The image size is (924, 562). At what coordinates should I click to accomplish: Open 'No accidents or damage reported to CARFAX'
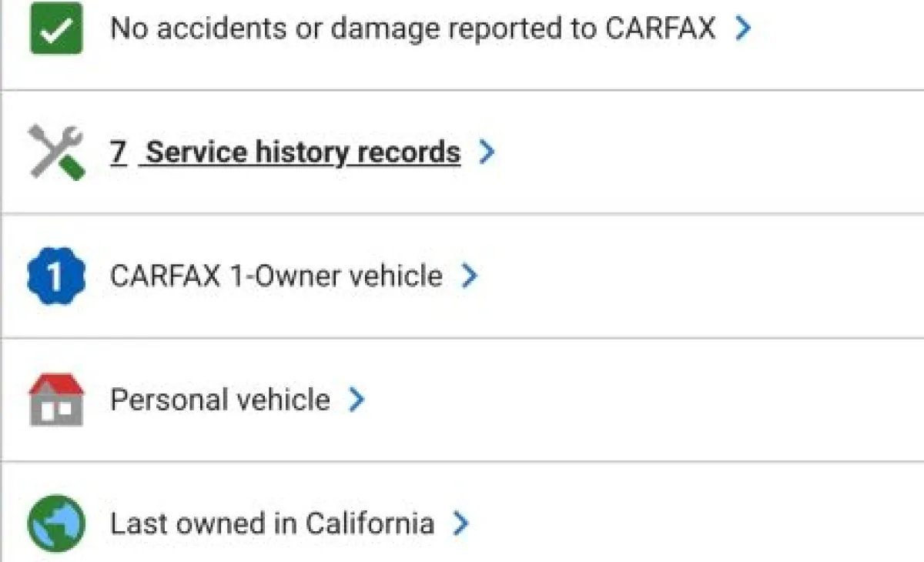point(412,29)
